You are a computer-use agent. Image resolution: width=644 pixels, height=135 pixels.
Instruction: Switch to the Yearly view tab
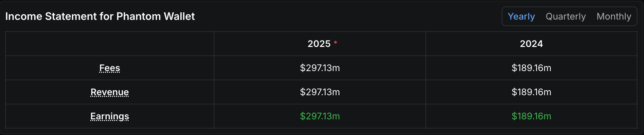tap(521, 16)
